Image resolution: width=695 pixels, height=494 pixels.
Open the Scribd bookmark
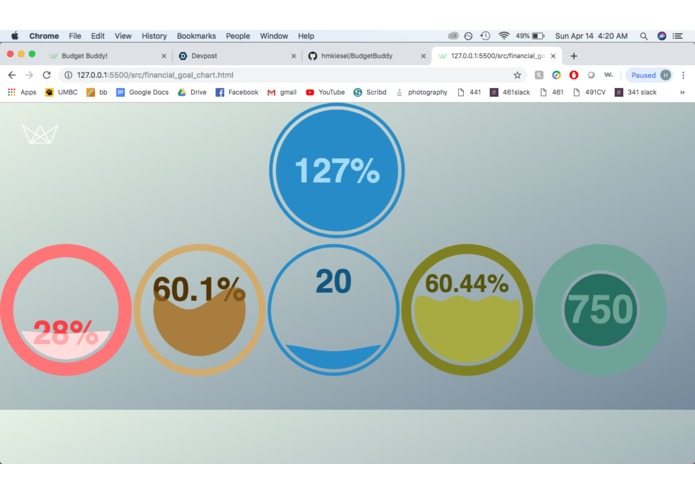click(370, 92)
